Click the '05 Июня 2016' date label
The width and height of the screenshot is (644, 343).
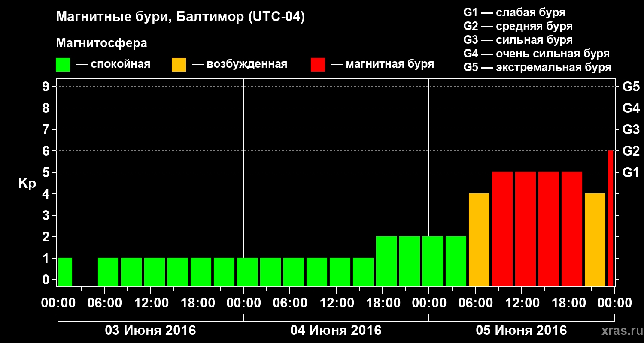(x=522, y=331)
